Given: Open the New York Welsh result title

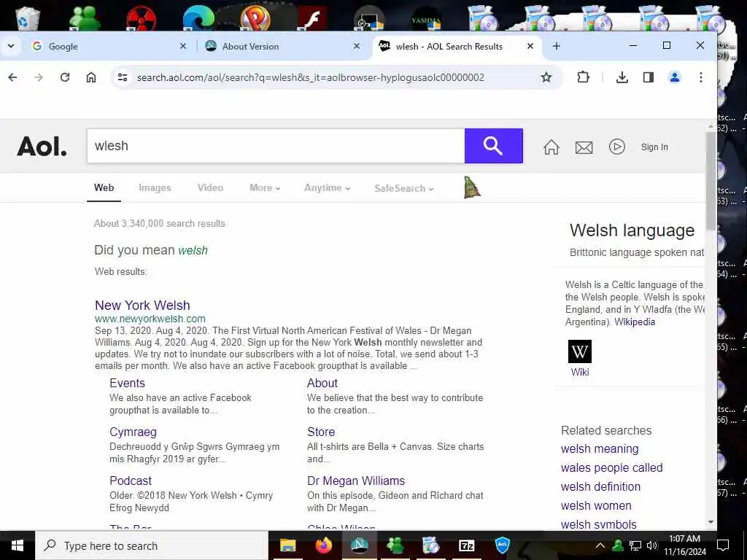Looking at the screenshot, I should click(142, 306).
